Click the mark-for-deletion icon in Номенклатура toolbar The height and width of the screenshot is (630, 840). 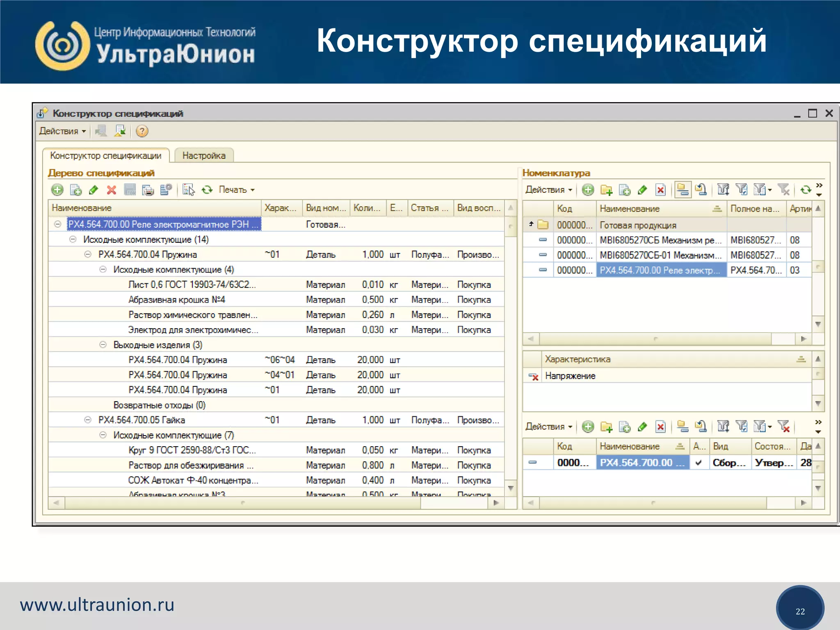pos(660,190)
